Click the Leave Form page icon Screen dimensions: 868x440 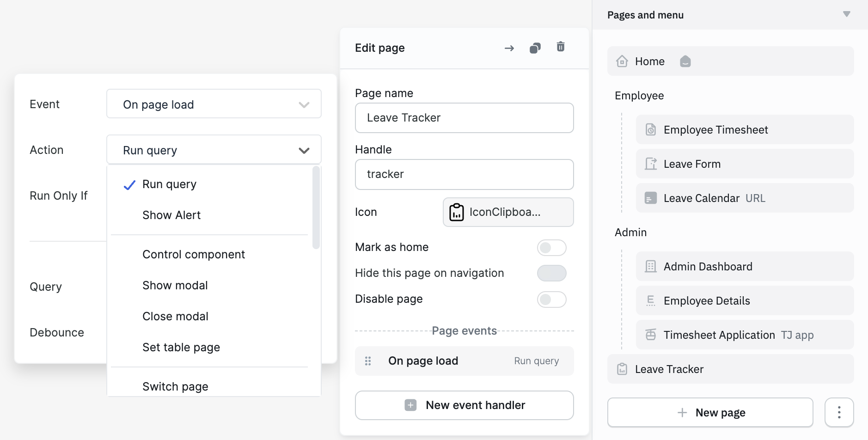(651, 164)
